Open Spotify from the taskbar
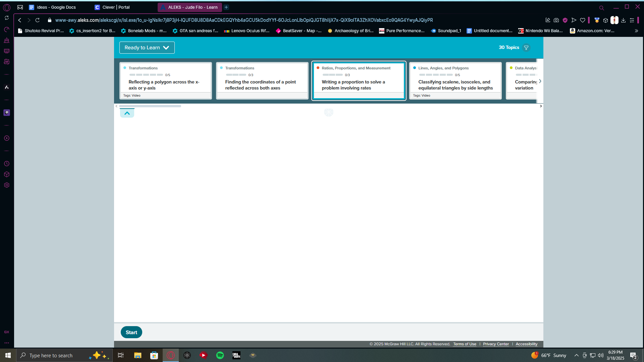644x362 pixels. 220,355
